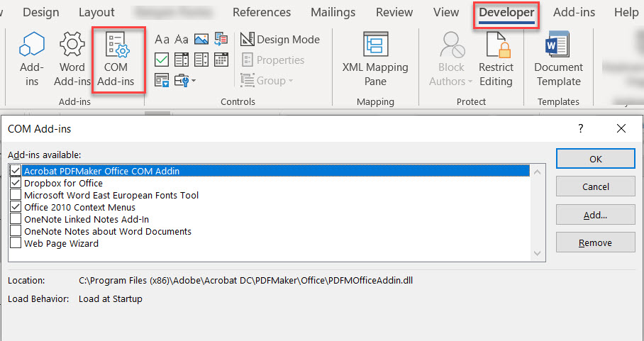This screenshot has height=341, width=644.
Task: Click the PDFMOfficeAddin.dll location path
Action: [245, 281]
